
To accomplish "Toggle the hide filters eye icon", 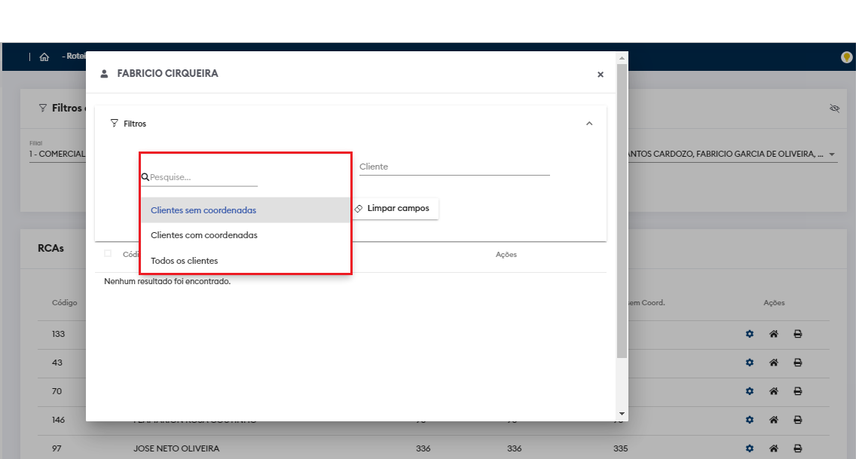I will (x=835, y=108).
